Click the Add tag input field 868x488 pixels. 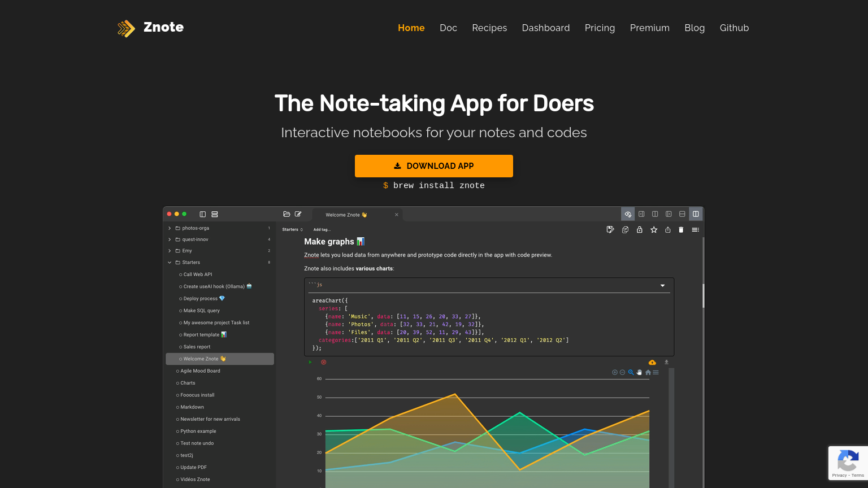coord(322,229)
